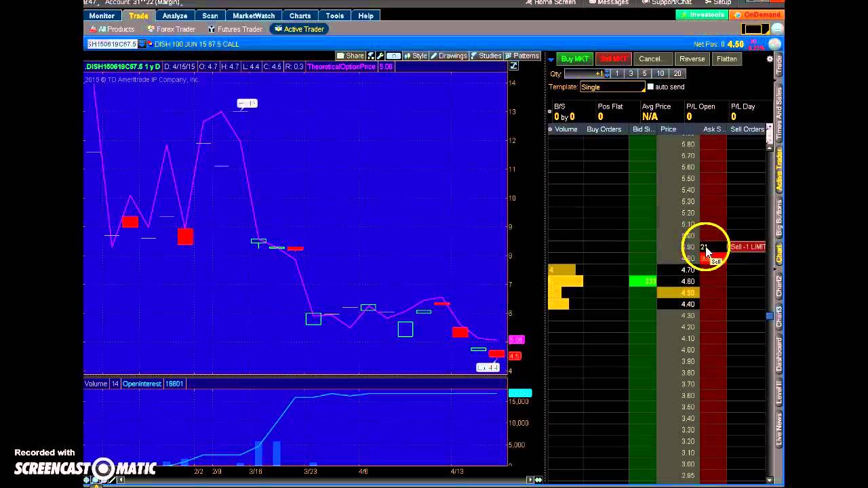Select the Active Trader subtab
Image resolution: width=868 pixels, height=488 pixels.
click(299, 29)
